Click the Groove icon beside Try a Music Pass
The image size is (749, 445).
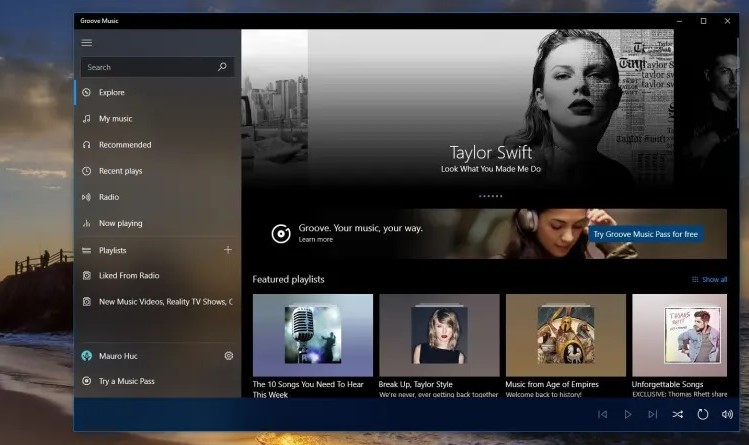point(86,381)
